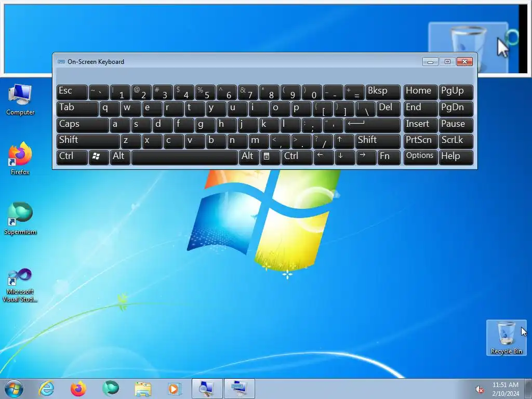This screenshot has width=532, height=399.
Task: Toggle the left Shift key
Action: [x=88, y=141]
